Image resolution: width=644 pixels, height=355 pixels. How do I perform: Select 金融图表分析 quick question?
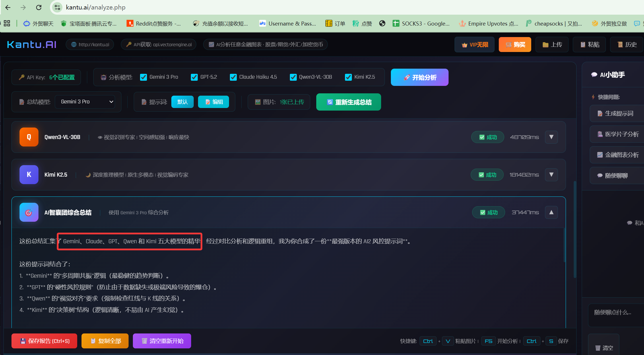pyautogui.click(x=618, y=155)
